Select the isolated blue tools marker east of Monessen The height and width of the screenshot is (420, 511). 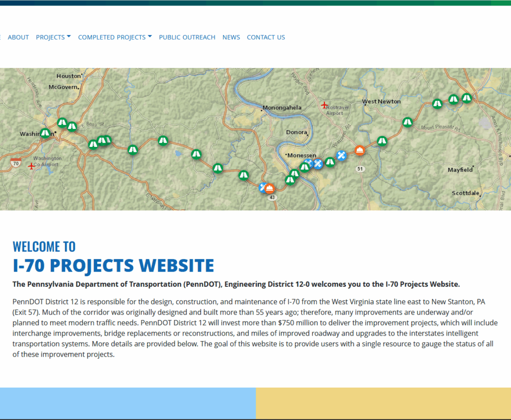pos(341,155)
